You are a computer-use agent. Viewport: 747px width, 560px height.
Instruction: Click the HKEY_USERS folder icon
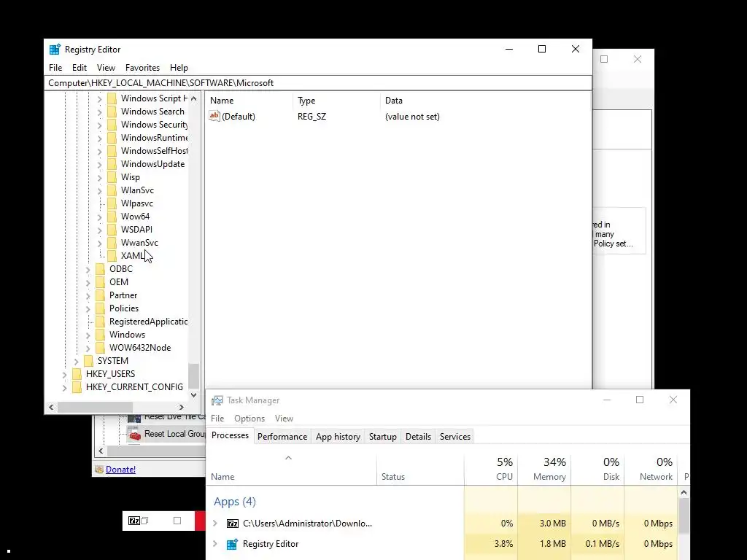77,374
